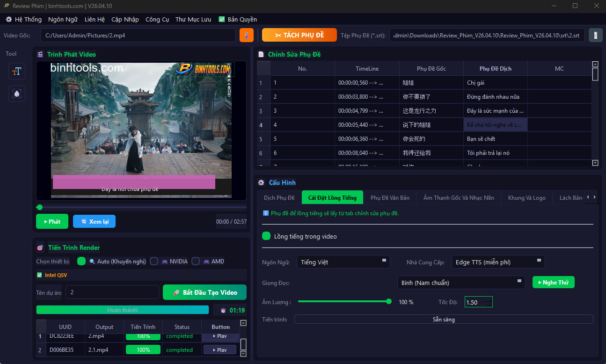
Task: Select the text tool icon in Tool sidebar
Action: (x=17, y=72)
